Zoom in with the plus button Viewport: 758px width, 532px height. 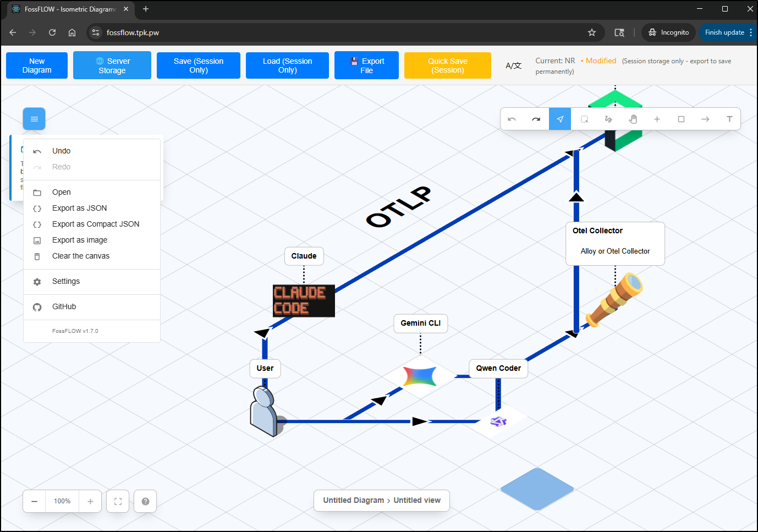coord(90,501)
